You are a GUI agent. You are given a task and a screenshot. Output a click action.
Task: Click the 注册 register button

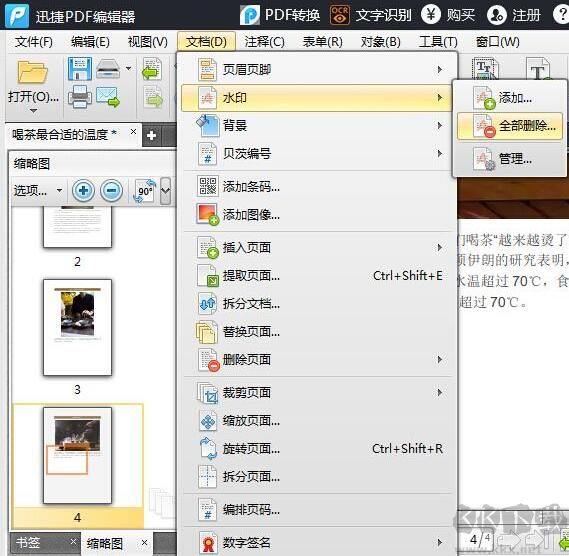click(513, 15)
